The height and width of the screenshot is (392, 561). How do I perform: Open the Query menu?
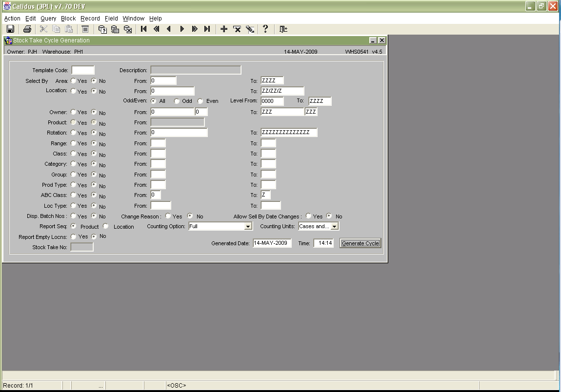pos(48,18)
